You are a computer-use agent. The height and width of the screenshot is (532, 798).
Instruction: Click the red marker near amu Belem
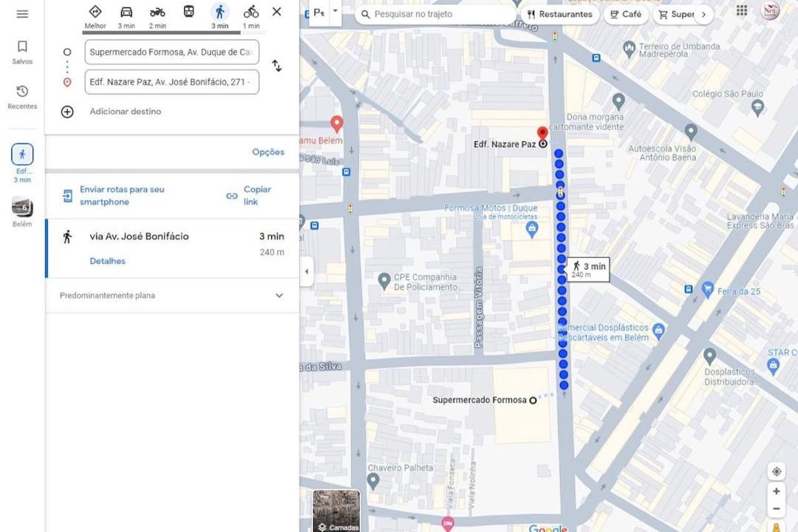336,123
